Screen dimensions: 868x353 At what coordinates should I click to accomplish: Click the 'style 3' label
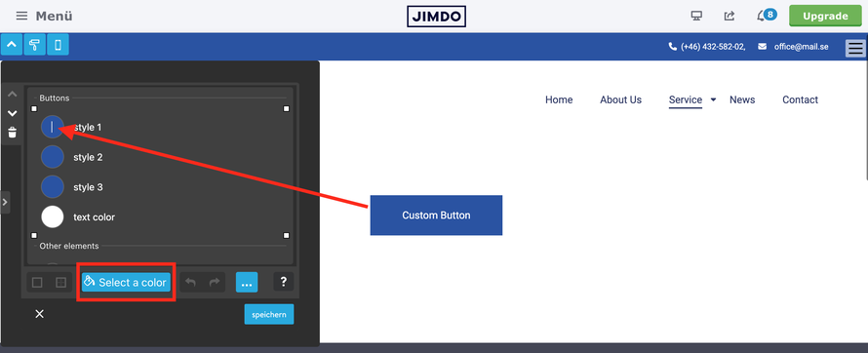point(88,187)
